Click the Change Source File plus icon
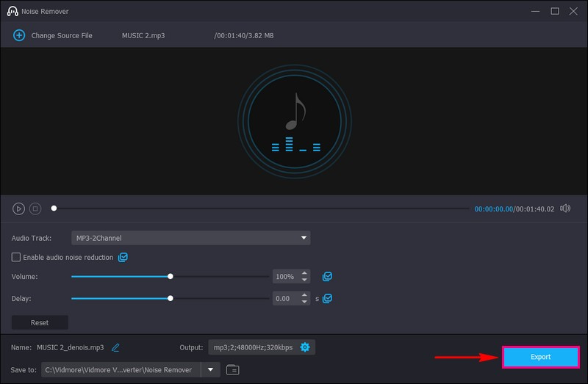The width and height of the screenshot is (588, 384). [x=19, y=35]
